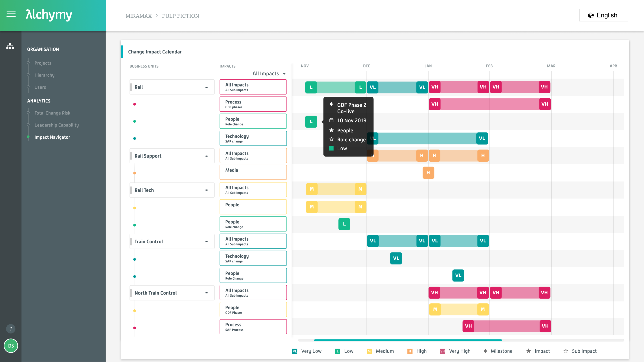Click the globe icon beside English
This screenshot has width=644, height=362.
coord(591,16)
